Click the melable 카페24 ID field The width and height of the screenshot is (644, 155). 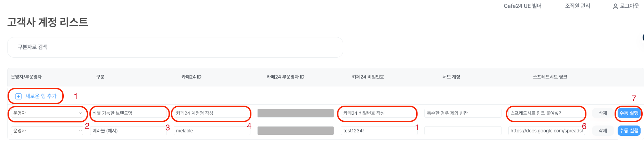click(x=212, y=131)
